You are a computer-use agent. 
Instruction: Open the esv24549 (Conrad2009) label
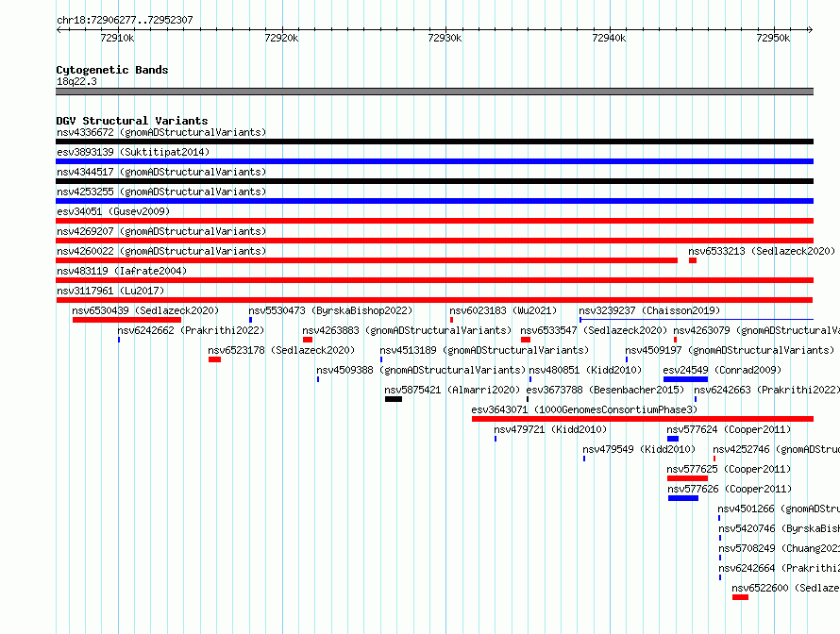pyautogui.click(x=722, y=370)
